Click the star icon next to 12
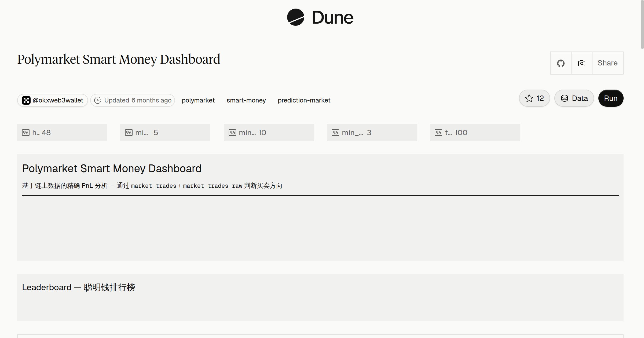Viewport: 644px width, 338px height. point(529,98)
